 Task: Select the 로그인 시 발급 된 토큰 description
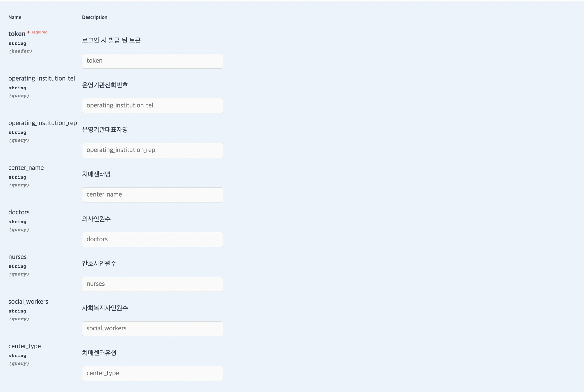coord(111,40)
